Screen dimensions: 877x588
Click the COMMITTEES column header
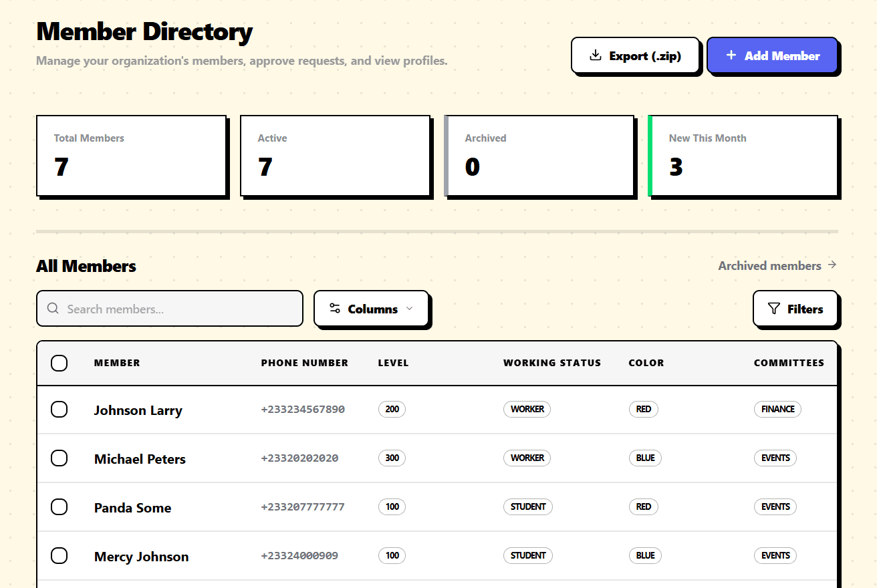pos(789,363)
